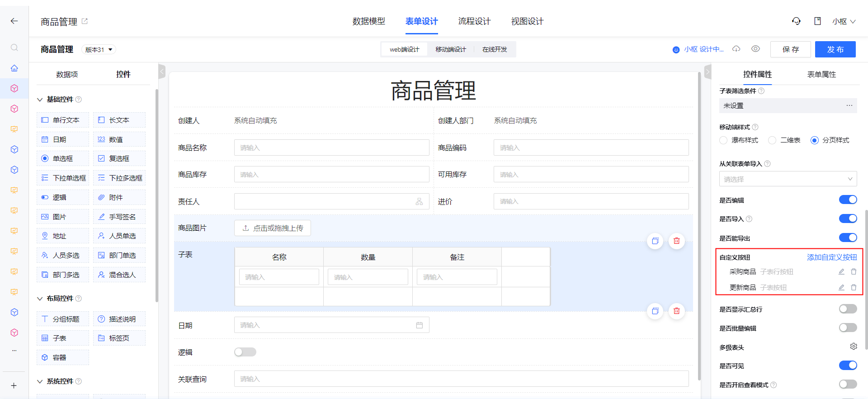The width and height of the screenshot is (868, 399).
Task: Click the red delete icon above 子表 row
Action: tap(676, 241)
